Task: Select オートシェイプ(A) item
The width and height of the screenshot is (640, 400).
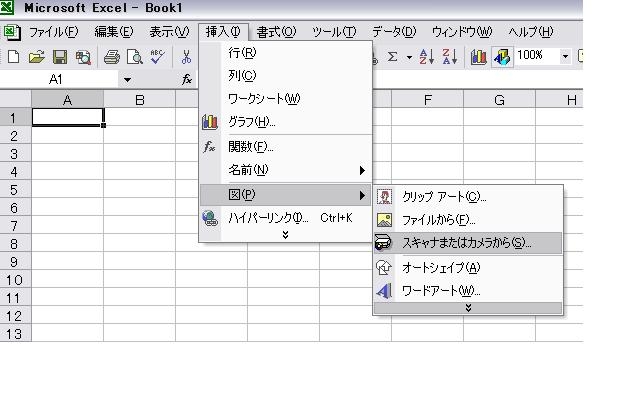Action: point(468,268)
